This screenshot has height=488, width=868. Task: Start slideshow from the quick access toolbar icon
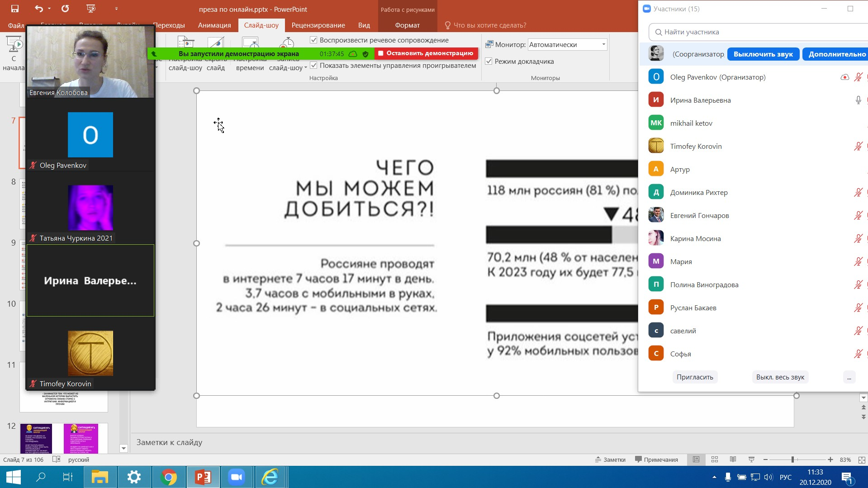(x=90, y=9)
